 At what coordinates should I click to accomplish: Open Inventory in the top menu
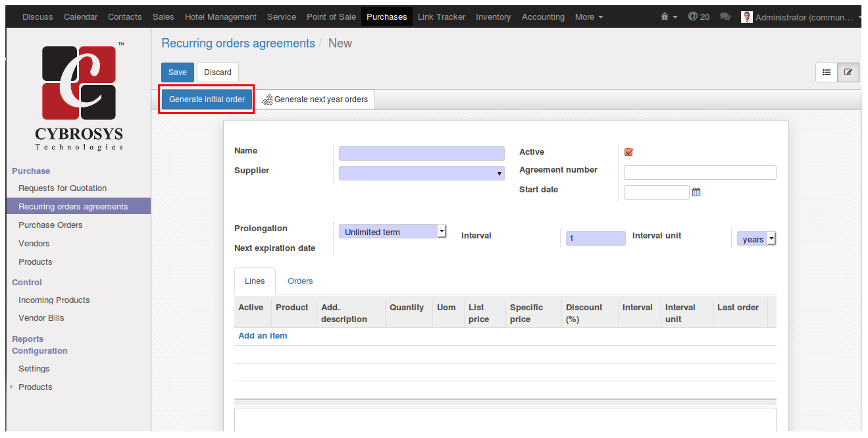493,17
